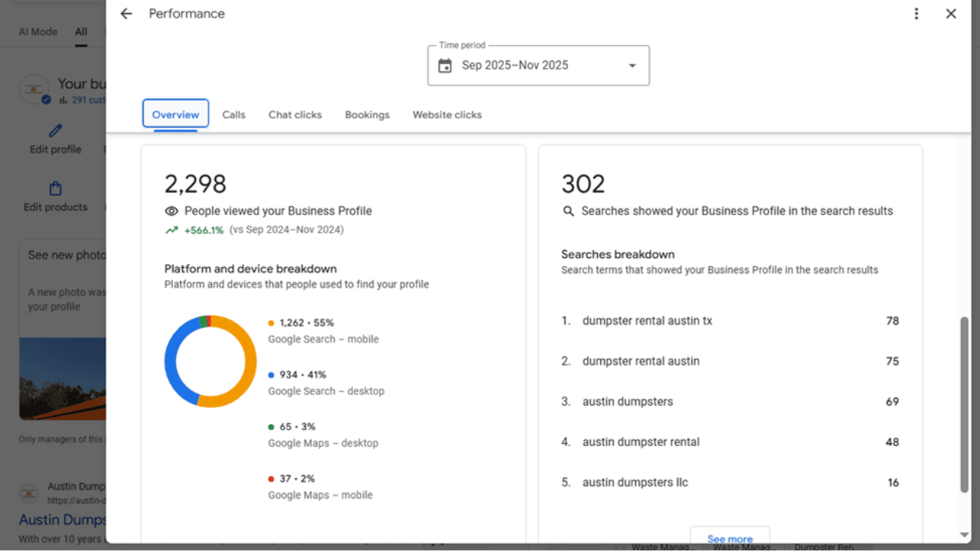Click the dialog's vertical scrollbar thumb
The image size is (980, 551).
point(964,404)
